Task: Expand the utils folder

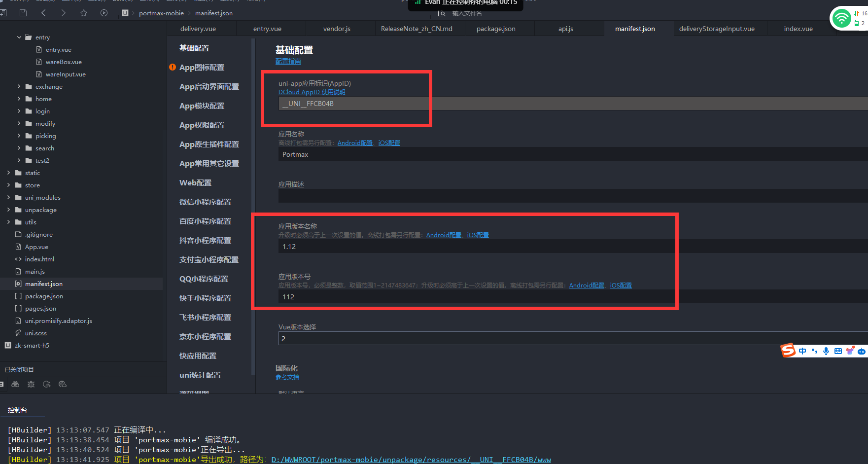Action: click(x=9, y=222)
